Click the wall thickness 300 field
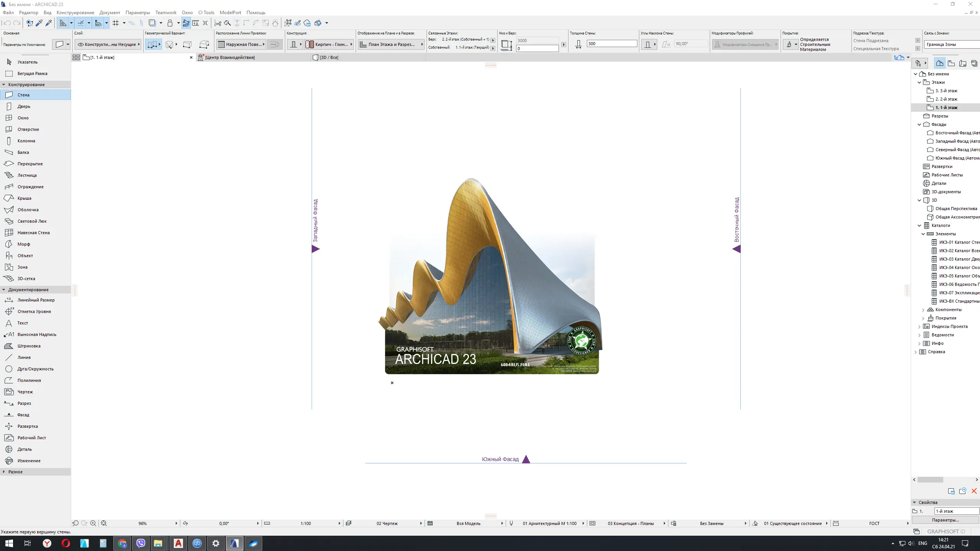The width and height of the screenshot is (980, 551). [x=611, y=44]
